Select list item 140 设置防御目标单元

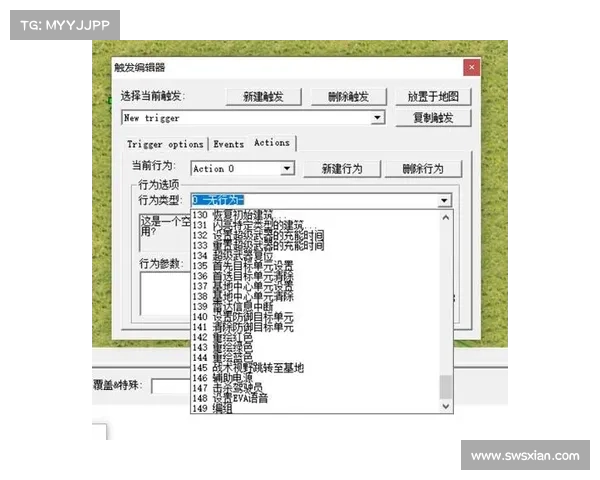tap(316, 317)
